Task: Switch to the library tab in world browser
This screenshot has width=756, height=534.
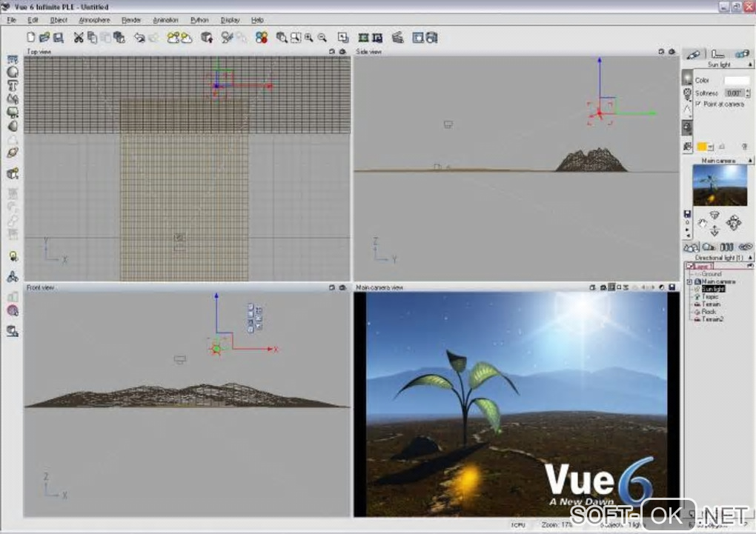Action: [x=726, y=247]
